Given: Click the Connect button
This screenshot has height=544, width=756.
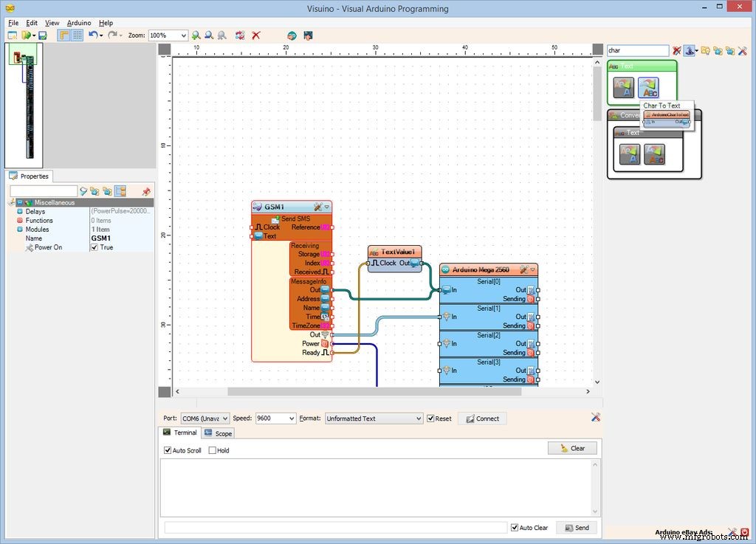Looking at the screenshot, I should click(x=481, y=419).
